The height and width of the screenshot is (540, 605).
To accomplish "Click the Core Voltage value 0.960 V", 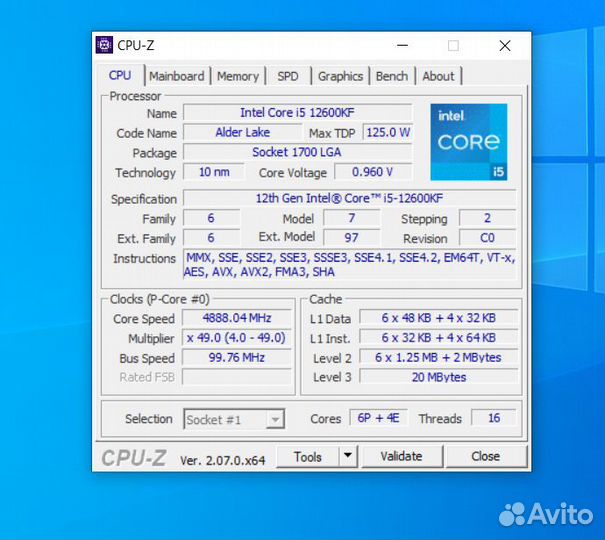I will pyautogui.click(x=373, y=172).
